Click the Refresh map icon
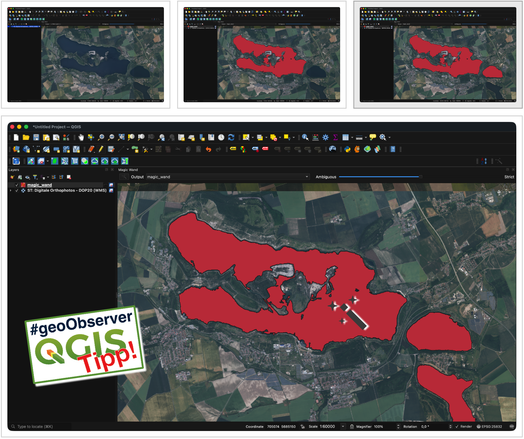The image size is (524, 439). (231, 137)
